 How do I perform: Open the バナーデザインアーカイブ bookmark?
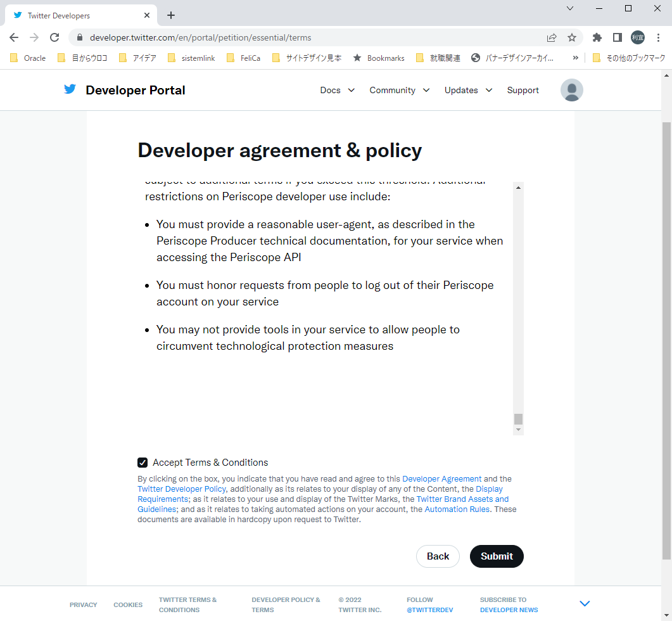(x=512, y=58)
